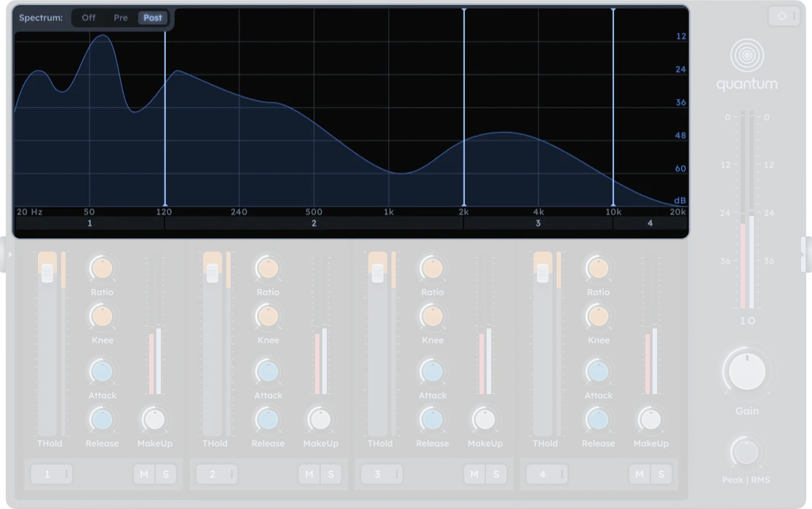Switch Spectrum view to Pre
The width and height of the screenshot is (812, 509).
[x=120, y=17]
